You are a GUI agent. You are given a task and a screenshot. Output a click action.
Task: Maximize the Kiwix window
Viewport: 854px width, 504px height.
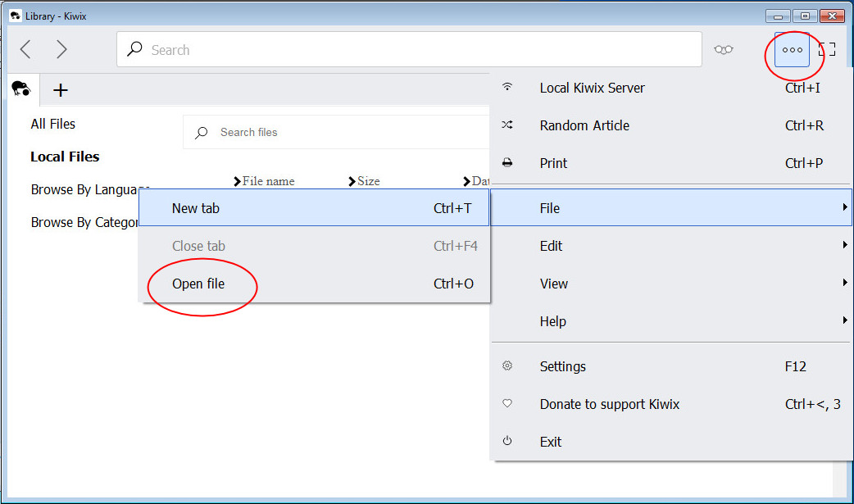pos(805,16)
